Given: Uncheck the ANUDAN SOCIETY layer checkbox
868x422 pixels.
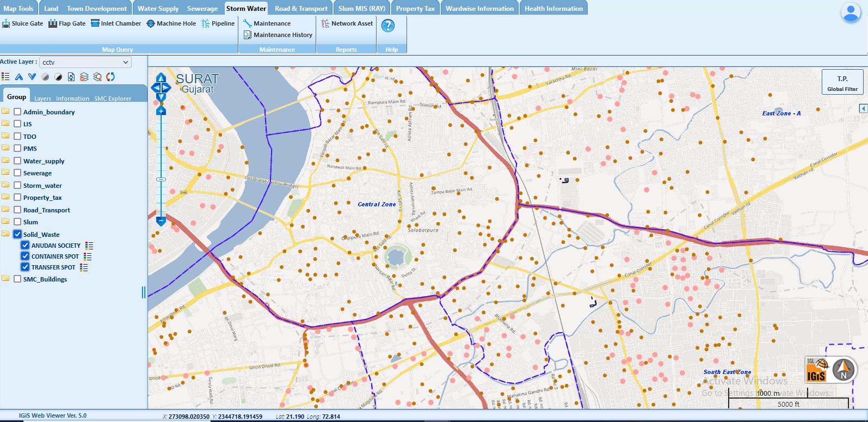Looking at the screenshot, I should click(25, 245).
